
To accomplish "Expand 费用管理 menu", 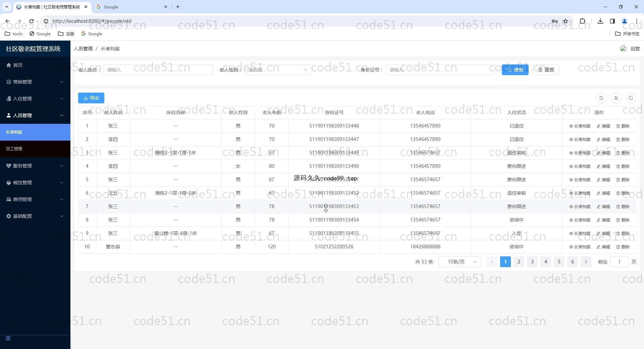I will 35,199.
